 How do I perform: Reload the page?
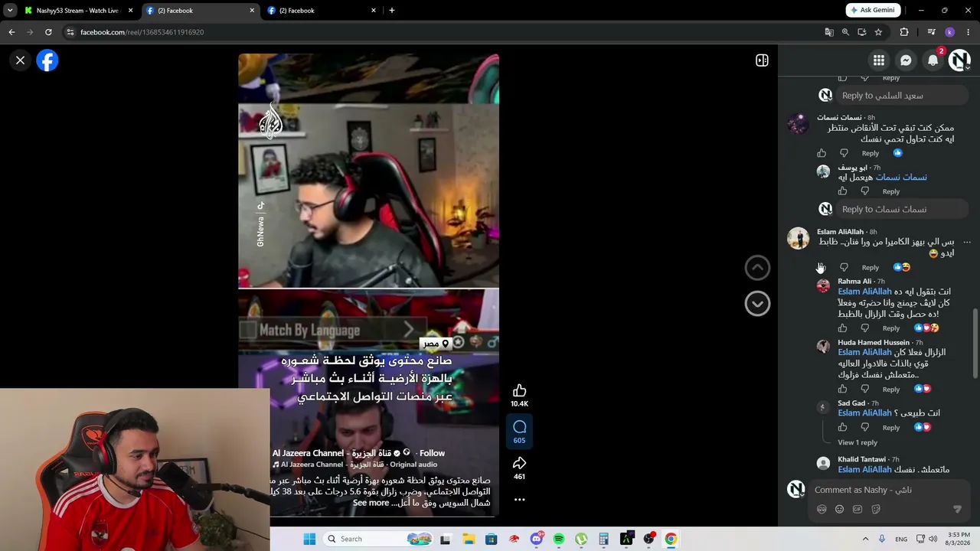click(x=48, y=32)
